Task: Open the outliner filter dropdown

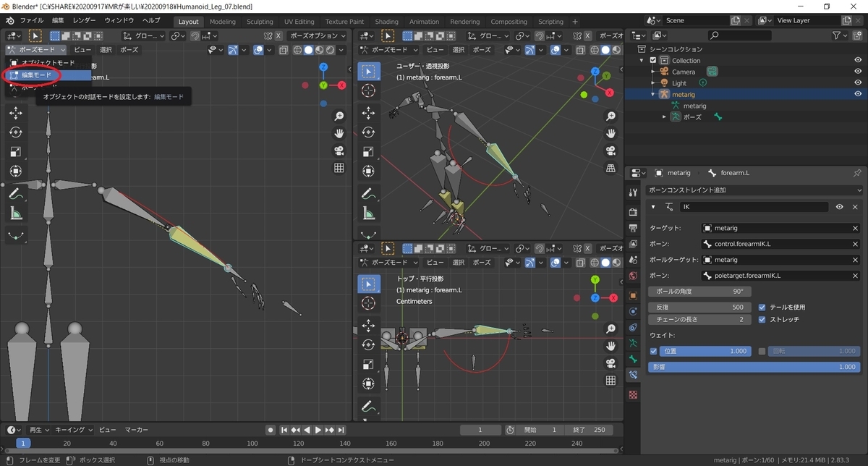Action: (x=840, y=35)
